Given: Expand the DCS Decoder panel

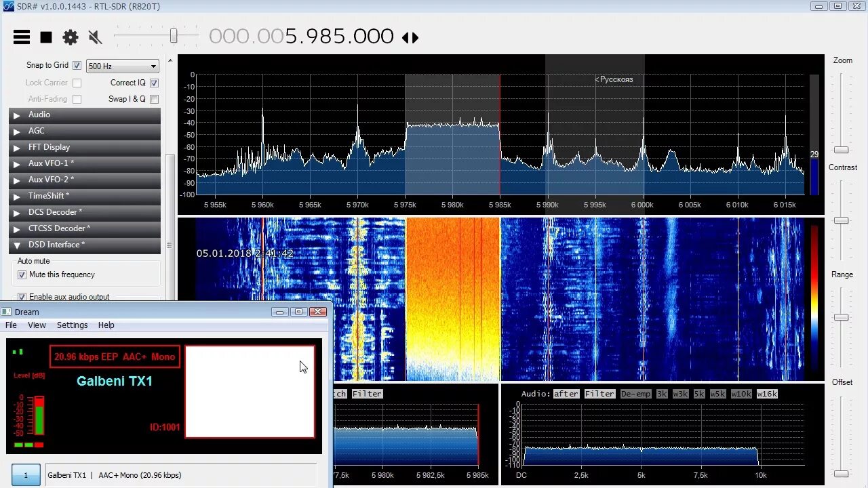Looking at the screenshot, I should pos(85,212).
